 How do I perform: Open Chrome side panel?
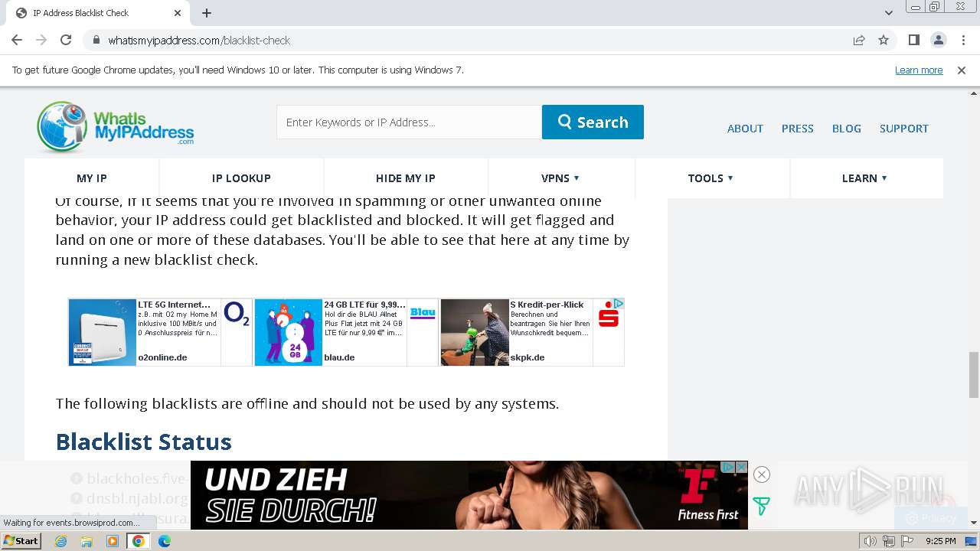coord(913,41)
